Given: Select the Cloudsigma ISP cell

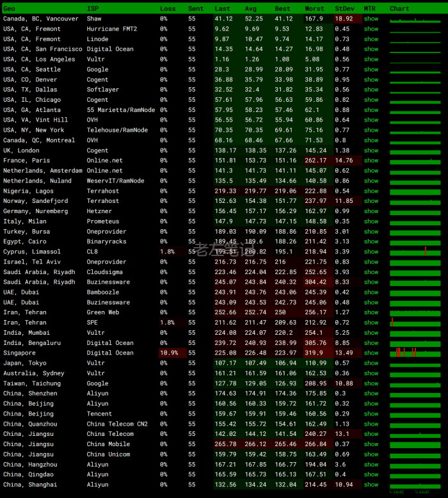Looking at the screenshot, I should pos(104,272).
